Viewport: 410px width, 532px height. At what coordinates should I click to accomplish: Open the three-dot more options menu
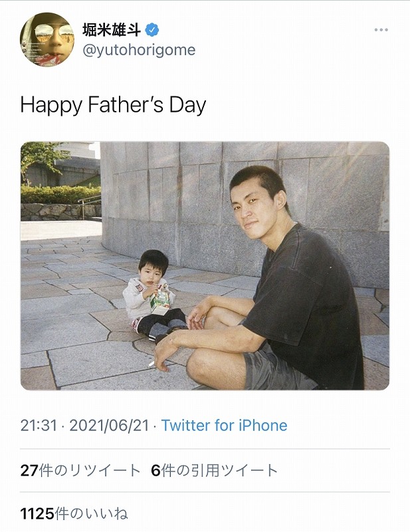(380, 31)
